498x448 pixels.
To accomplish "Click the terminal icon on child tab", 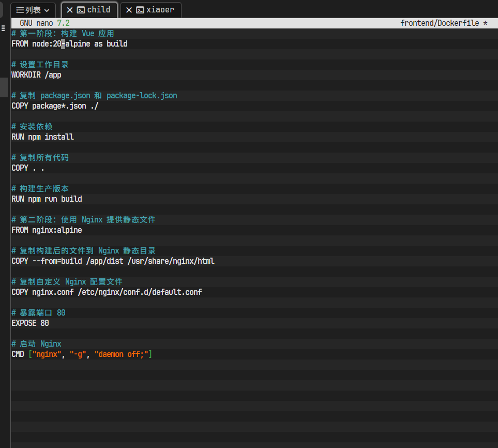I will 81,10.
